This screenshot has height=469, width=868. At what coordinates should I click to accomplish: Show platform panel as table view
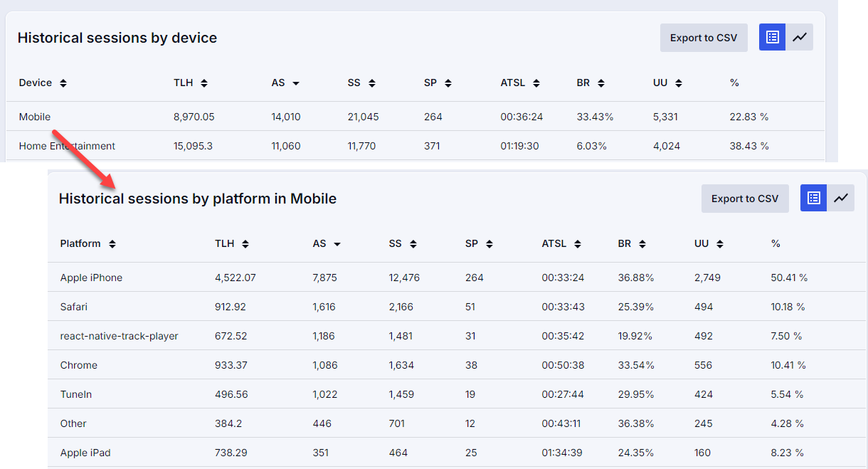[x=813, y=199]
